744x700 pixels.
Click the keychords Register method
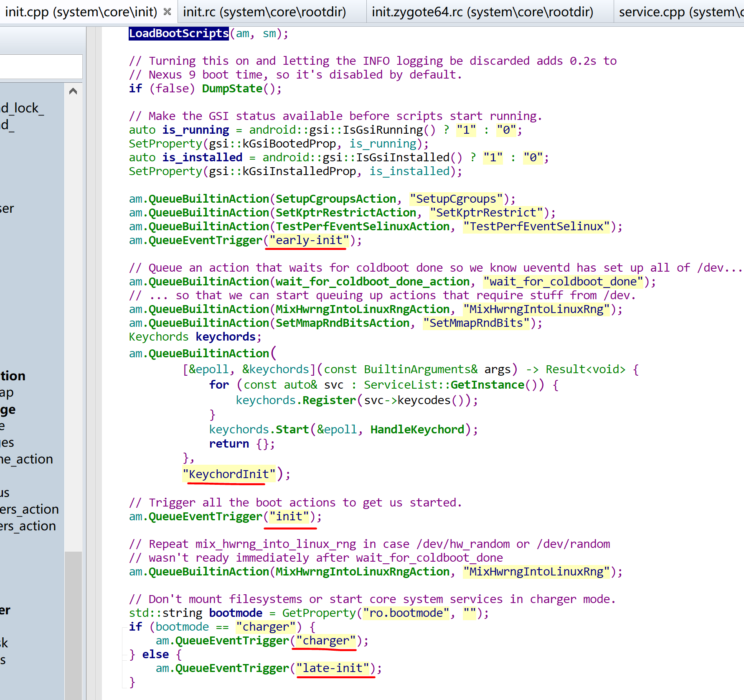[329, 400]
